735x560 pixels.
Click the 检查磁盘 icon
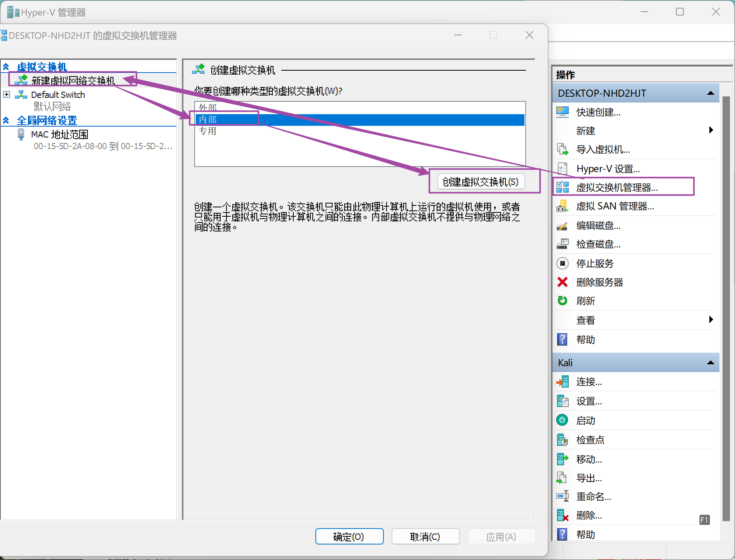pos(563,244)
